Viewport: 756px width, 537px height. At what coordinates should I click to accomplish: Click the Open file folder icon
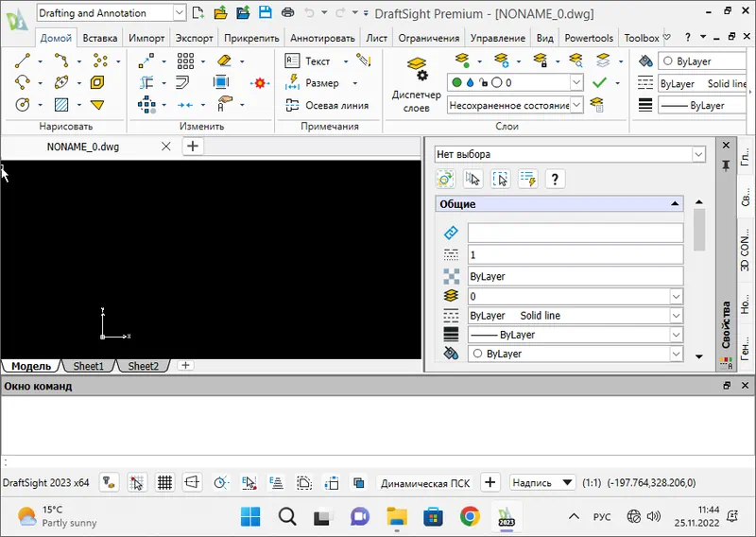pos(220,12)
